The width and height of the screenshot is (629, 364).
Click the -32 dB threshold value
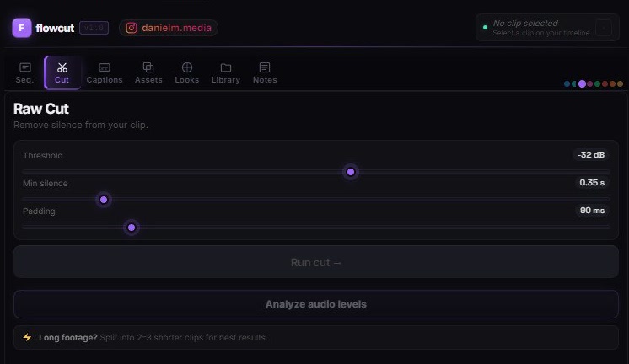click(591, 155)
